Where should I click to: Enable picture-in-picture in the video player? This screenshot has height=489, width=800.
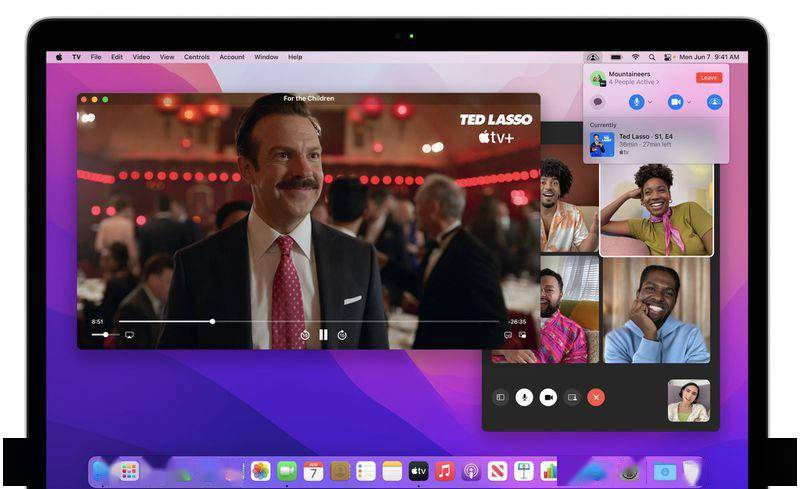(x=522, y=335)
